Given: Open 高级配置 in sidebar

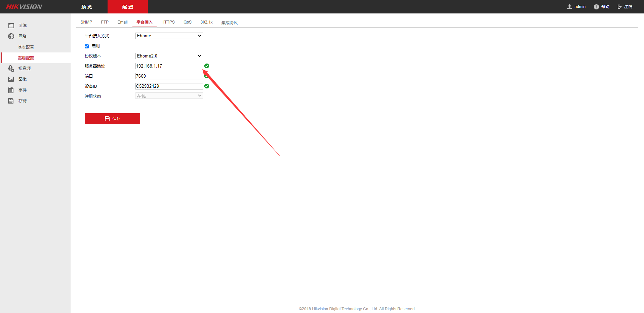Looking at the screenshot, I should click(26, 58).
